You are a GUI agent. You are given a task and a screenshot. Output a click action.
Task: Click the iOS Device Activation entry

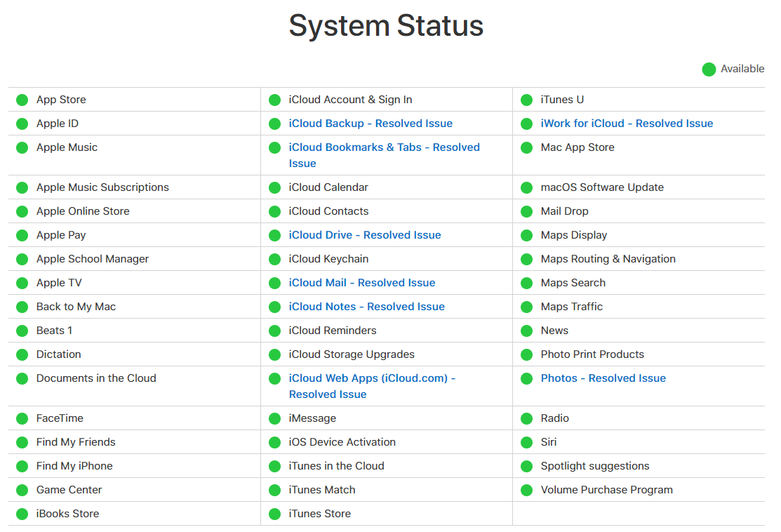(x=342, y=442)
